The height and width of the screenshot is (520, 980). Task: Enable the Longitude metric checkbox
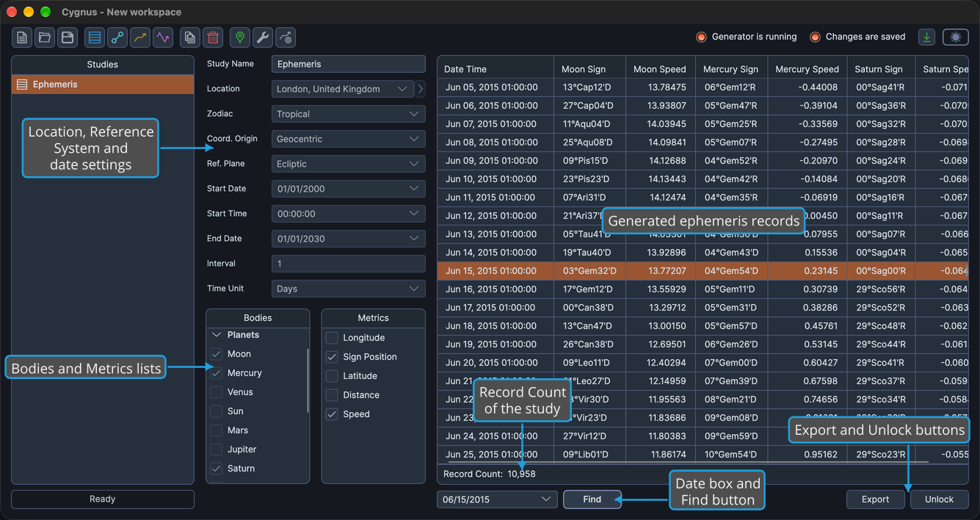tap(332, 338)
